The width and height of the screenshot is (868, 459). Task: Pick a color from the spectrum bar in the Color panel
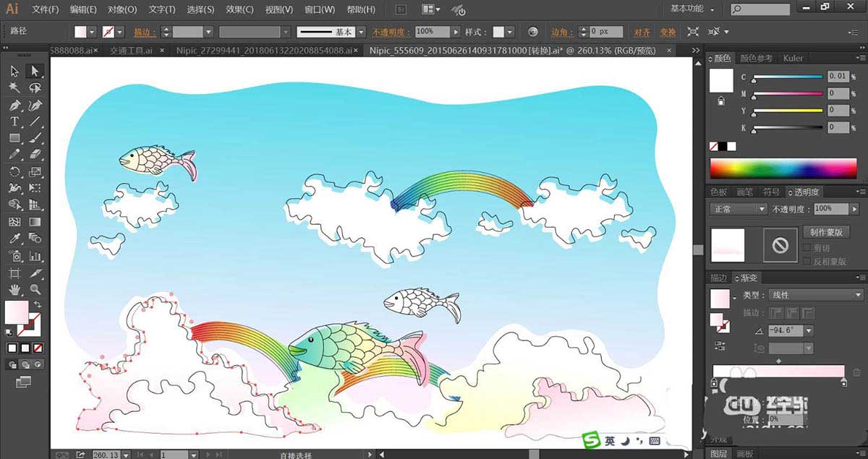[783, 169]
